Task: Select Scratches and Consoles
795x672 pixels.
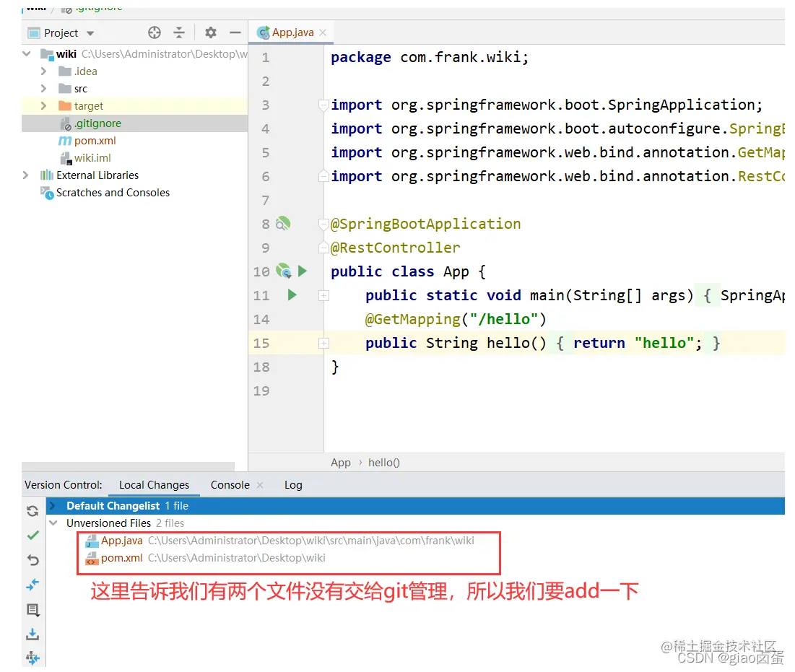Action: tap(113, 193)
